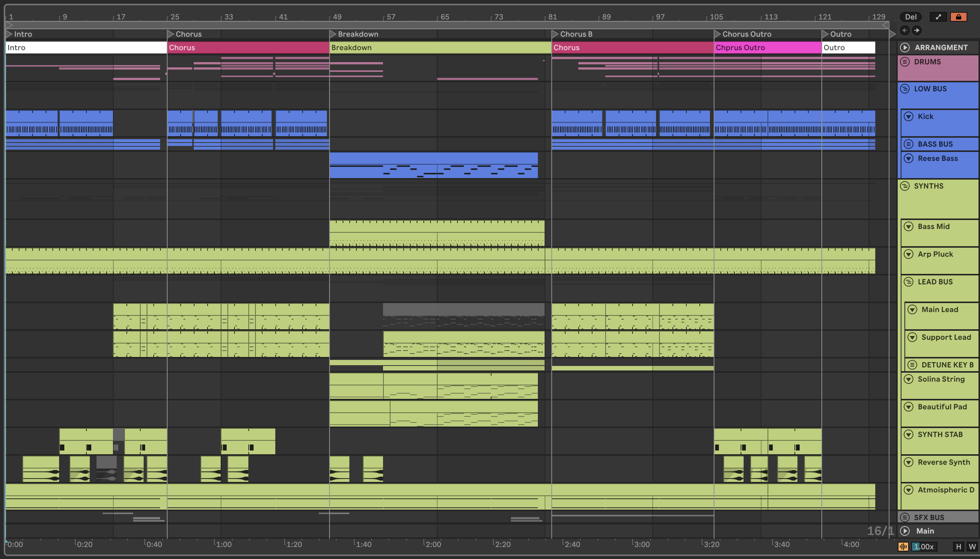Unfold the DRUMS group track icon
The height and width of the screenshot is (559, 980).
click(905, 62)
